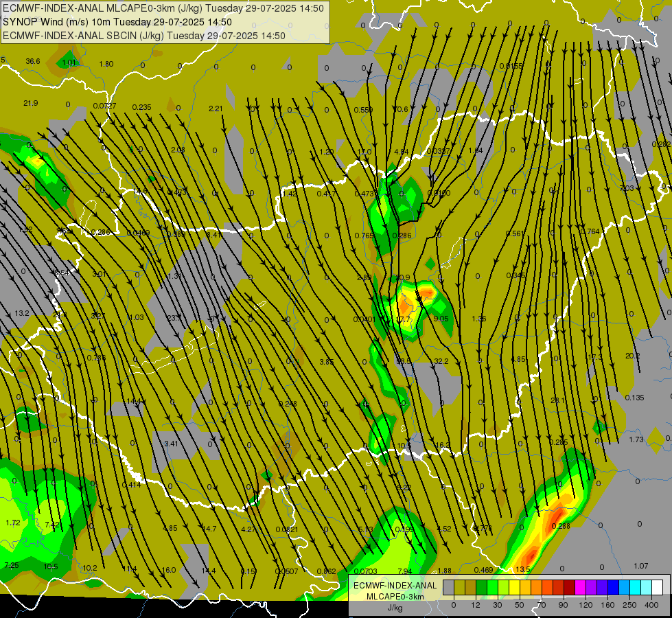Click the legend tick label '120'

(586, 605)
